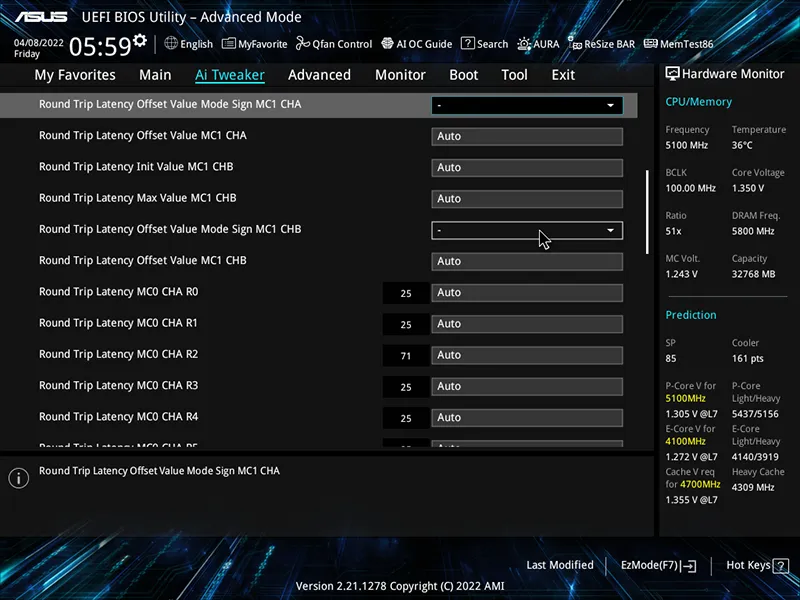Click the EzMode exit arrow icon

(x=689, y=565)
